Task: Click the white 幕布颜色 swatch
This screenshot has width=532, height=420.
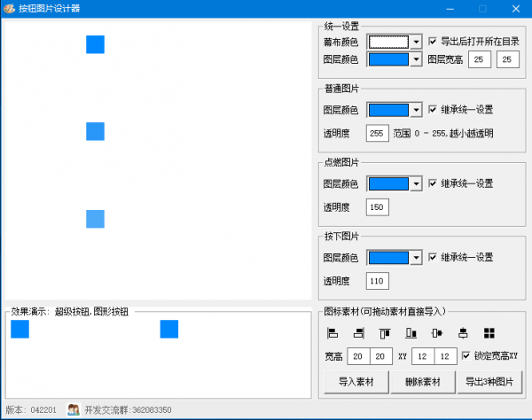Action: click(388, 42)
